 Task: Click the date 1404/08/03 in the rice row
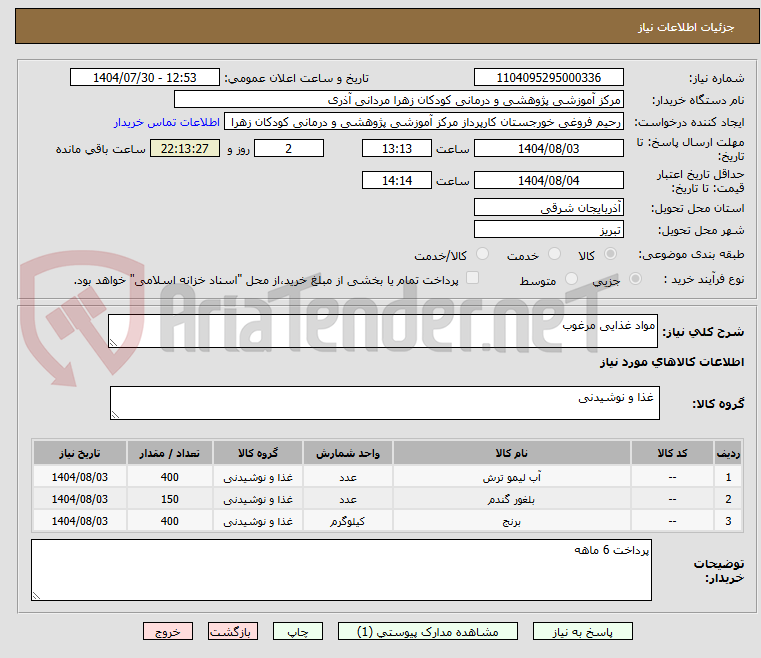(80, 521)
